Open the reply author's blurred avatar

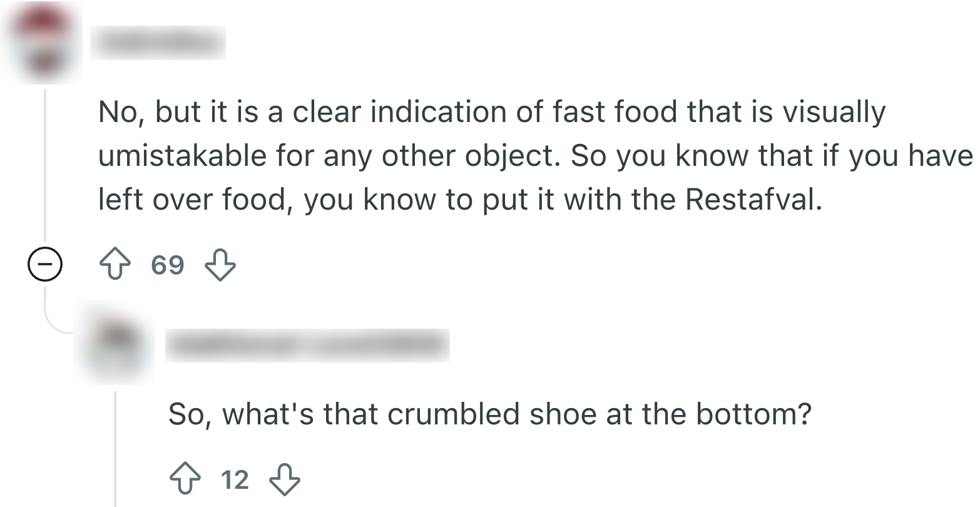[x=114, y=344]
